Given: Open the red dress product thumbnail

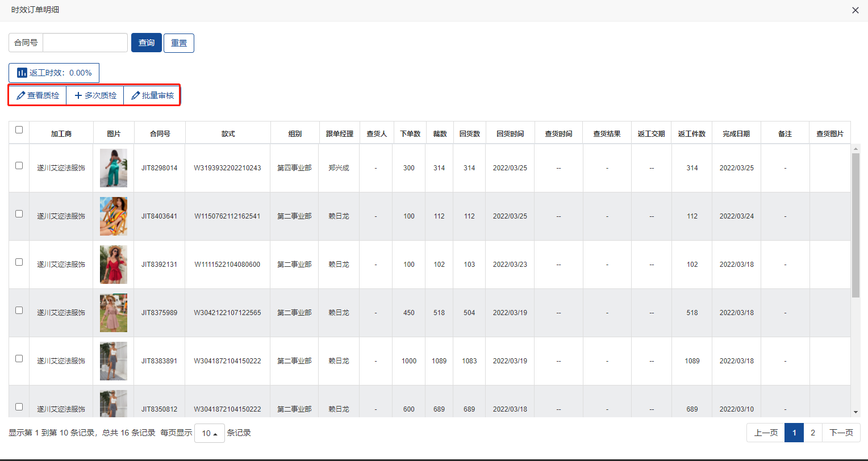Looking at the screenshot, I should (x=114, y=265).
